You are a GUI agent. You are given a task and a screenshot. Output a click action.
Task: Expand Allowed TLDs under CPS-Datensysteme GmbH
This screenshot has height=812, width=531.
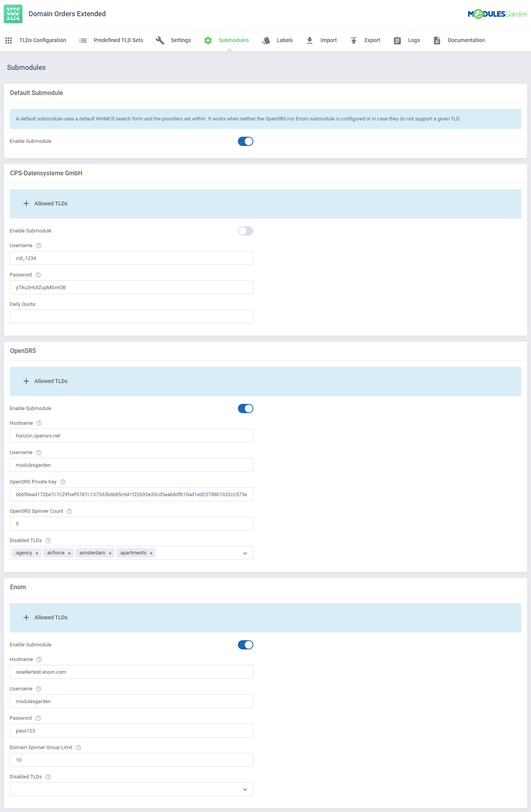(46, 203)
